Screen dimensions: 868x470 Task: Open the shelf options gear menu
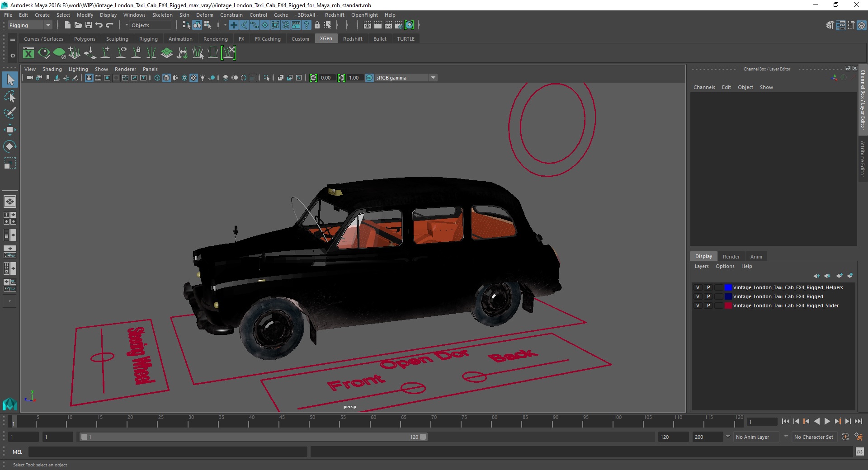pyautogui.click(x=13, y=56)
